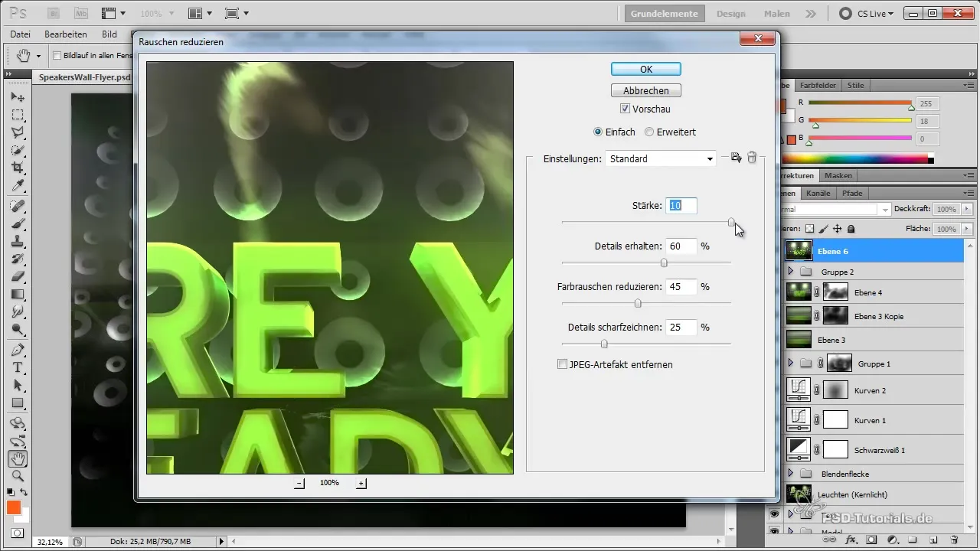Select the Type tool

[18, 368]
